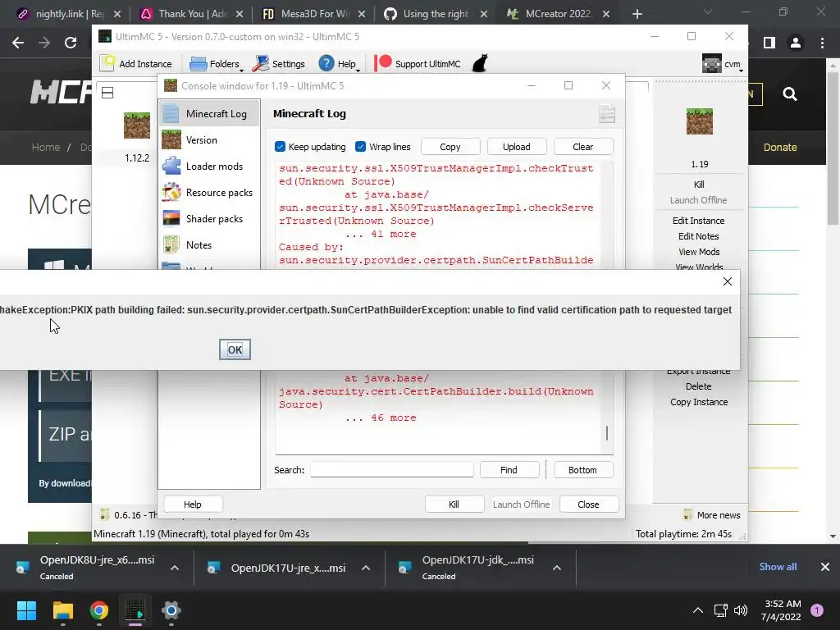This screenshot has height=630, width=840.
Task: Open the Loader mods page
Action: (x=209, y=166)
